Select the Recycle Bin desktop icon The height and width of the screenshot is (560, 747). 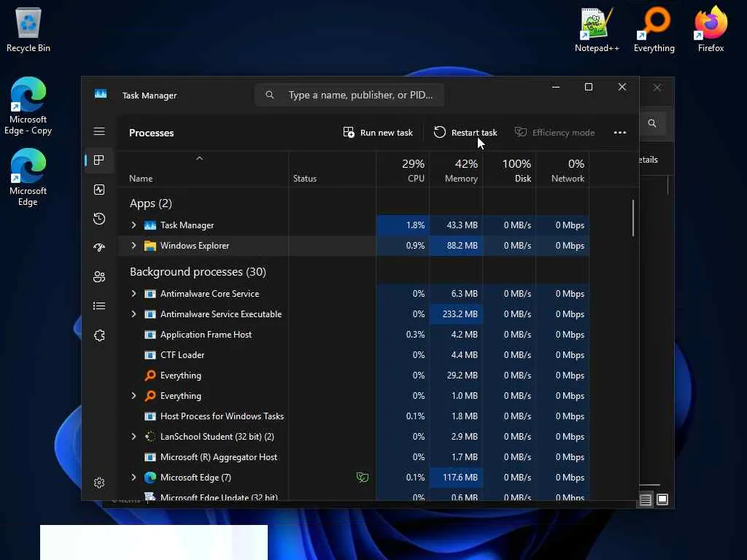coord(28,29)
